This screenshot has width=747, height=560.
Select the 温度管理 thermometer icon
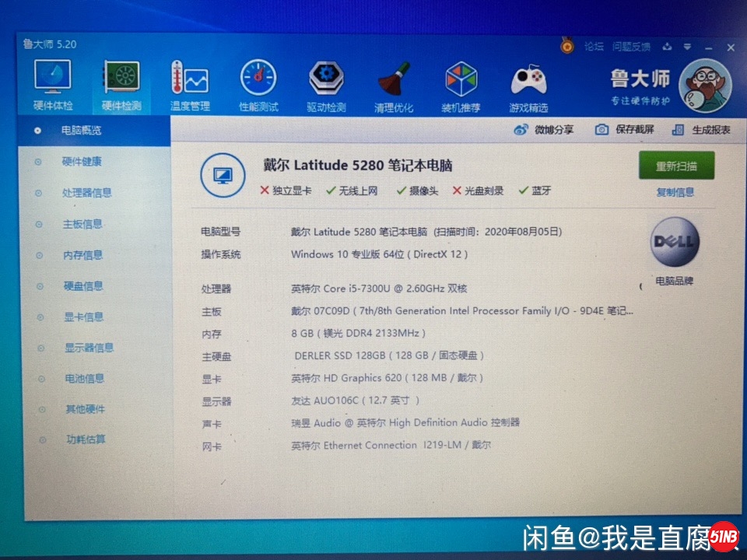coord(190,79)
